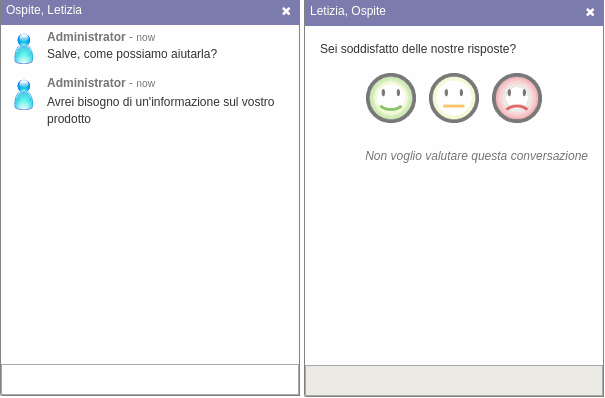605x398 pixels.
Task: Click 'Administrator' name above the 'Salve' message
Action: [x=86, y=37]
